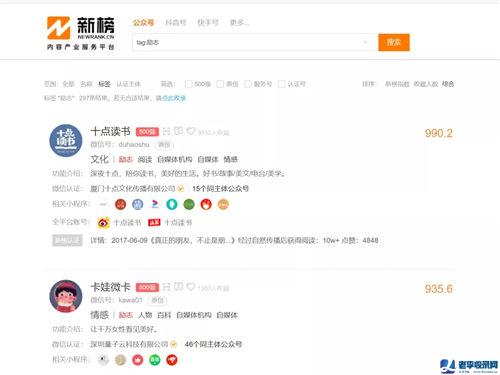Viewport: 500px width, 375px height.
Task: Open the first dark-red mini program icon of 十点读书
Action: (120, 204)
